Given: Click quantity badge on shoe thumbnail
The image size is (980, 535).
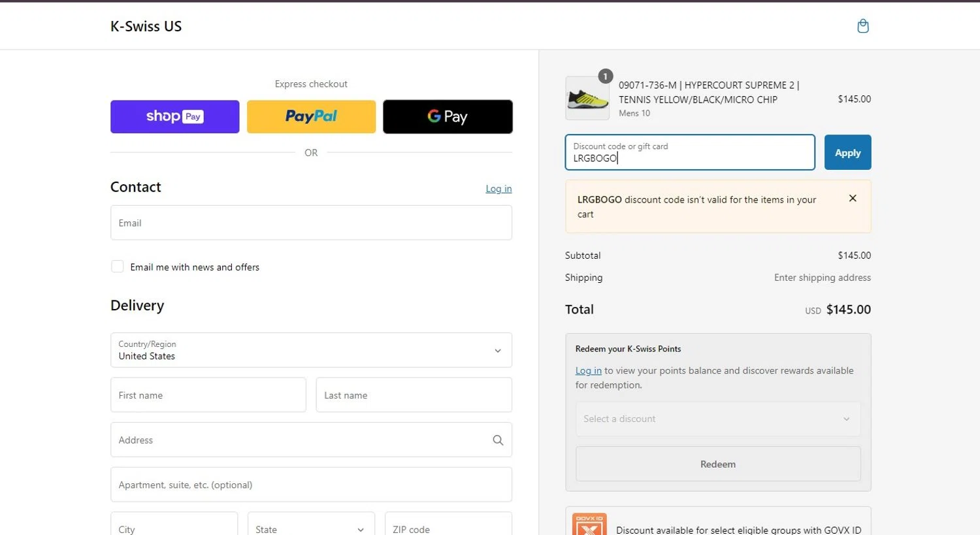Looking at the screenshot, I should coord(606,76).
